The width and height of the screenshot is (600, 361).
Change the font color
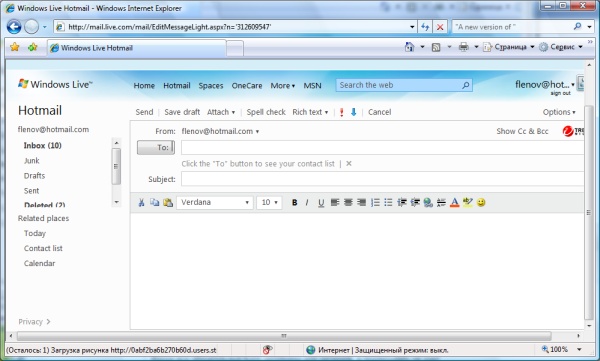click(x=455, y=202)
